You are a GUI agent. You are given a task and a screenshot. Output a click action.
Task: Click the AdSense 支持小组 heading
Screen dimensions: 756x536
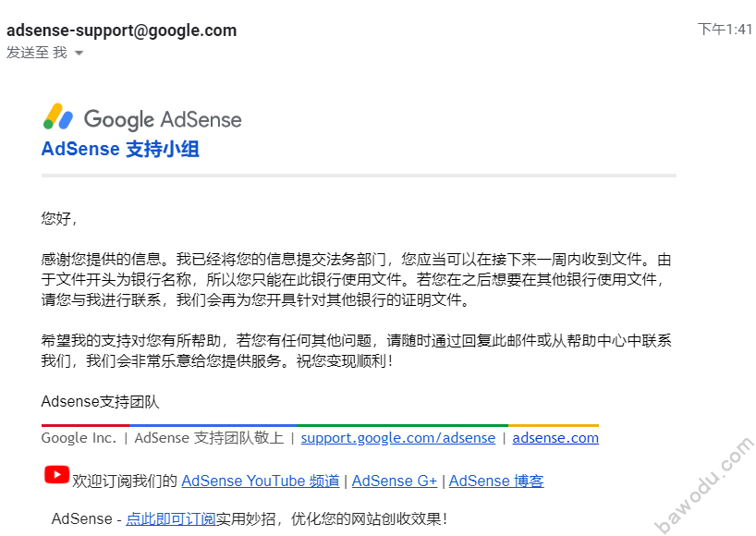click(120, 149)
